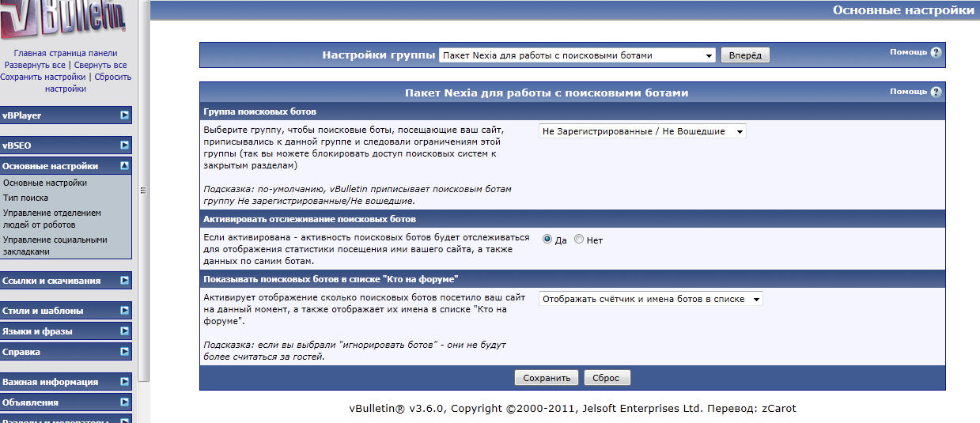Viewport: 980px width, 423px height.
Task: Click the Помощь label in Пакет Nexia header
Action: click(908, 92)
